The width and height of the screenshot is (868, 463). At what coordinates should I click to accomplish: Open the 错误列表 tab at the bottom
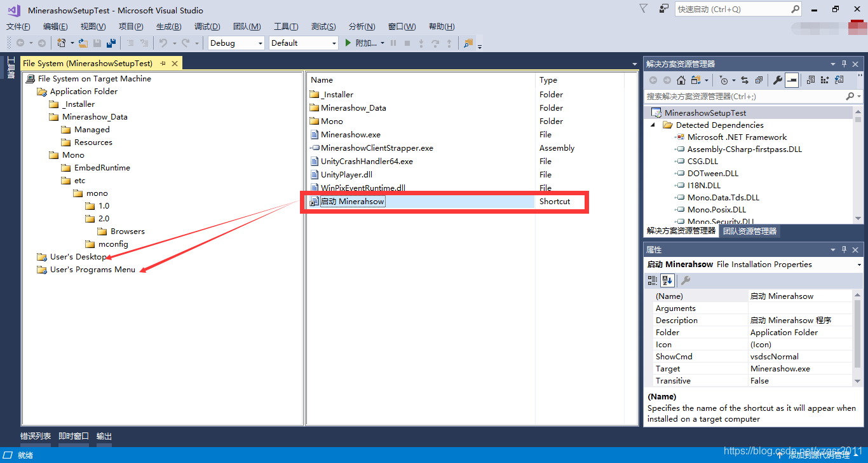coord(36,436)
